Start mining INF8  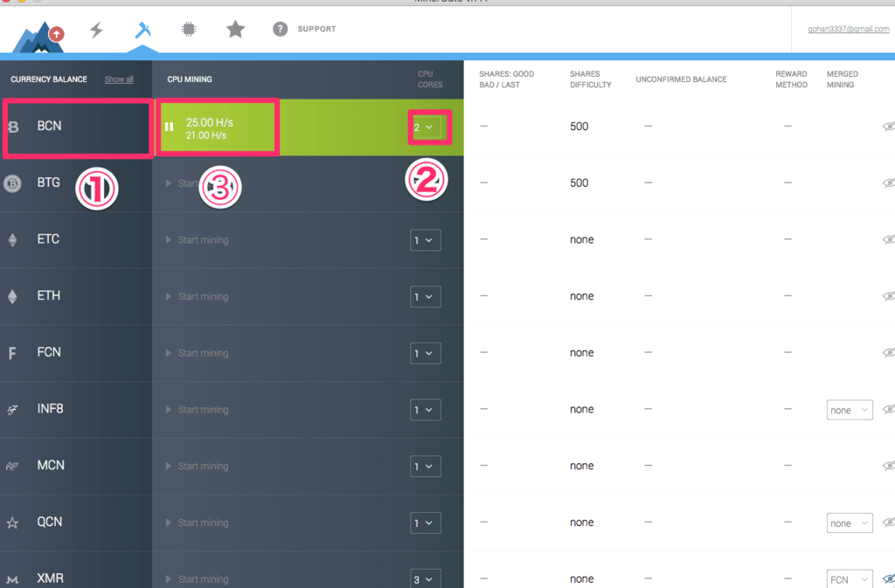(x=197, y=410)
